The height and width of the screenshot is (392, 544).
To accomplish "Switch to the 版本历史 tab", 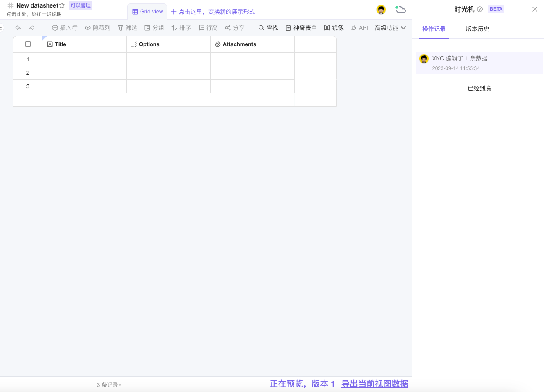I will [x=477, y=29].
